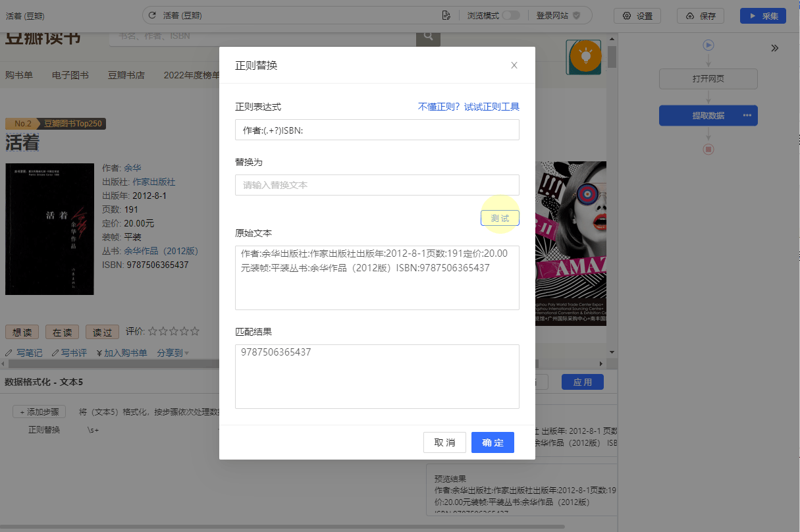The width and height of the screenshot is (800, 532).
Task: Select the 打开网页 workflow step
Action: [x=708, y=78]
